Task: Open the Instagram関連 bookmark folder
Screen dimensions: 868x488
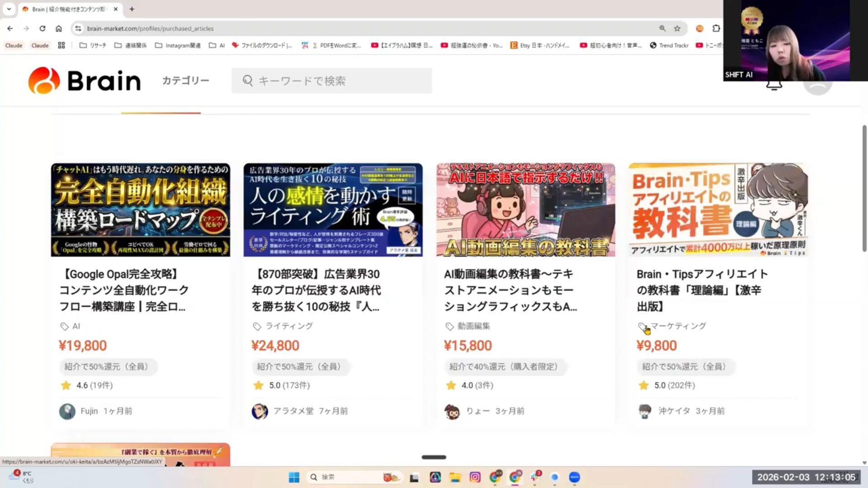Action: tap(178, 45)
